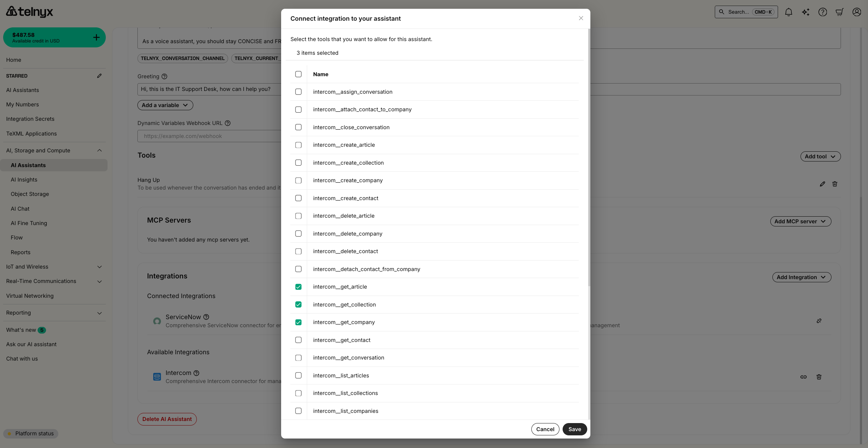The width and height of the screenshot is (868, 448).
Task: Select all tools via header checkbox
Action: click(298, 74)
